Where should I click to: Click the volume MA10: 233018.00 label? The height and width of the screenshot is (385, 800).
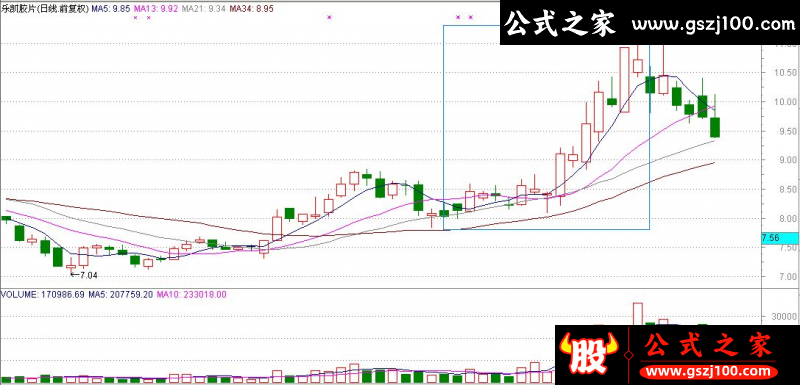point(191,294)
